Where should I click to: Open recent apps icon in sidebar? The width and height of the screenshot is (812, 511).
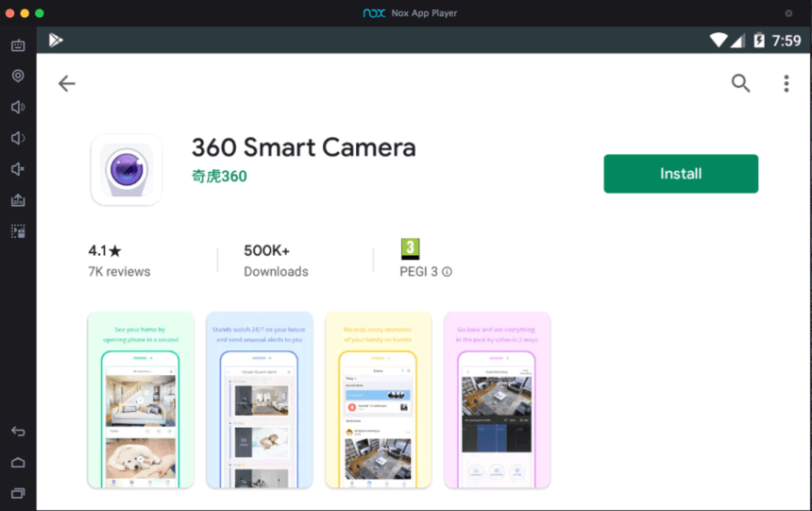[18, 493]
